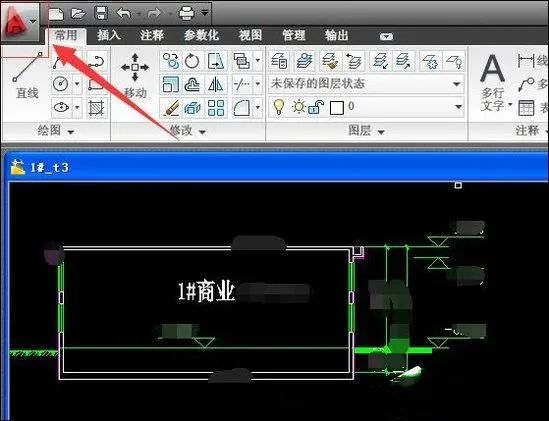Click the white layer color swatch
The height and width of the screenshot is (421, 549).
pos(336,108)
